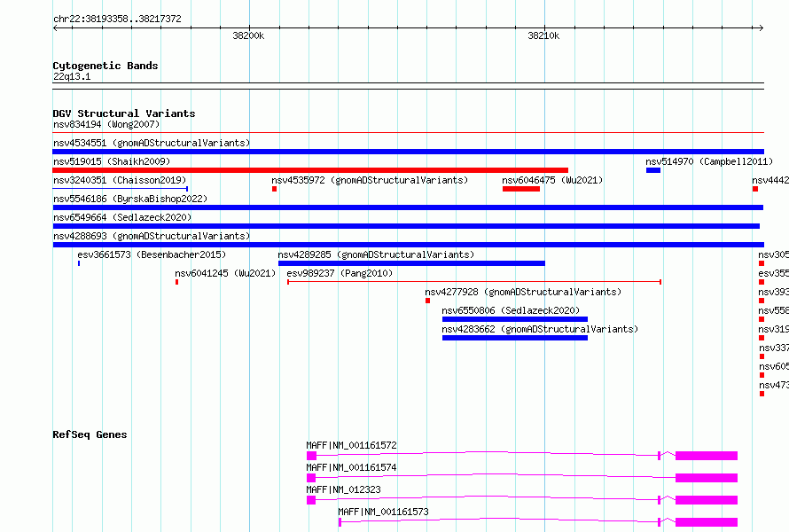The image size is (789, 532).
Task: Open nsv6046475 (Wu2021) label
Action: (x=552, y=180)
